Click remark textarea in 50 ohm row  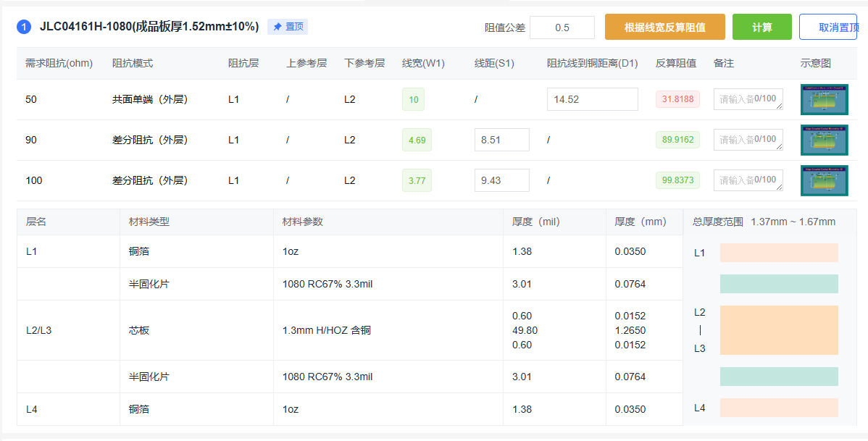point(748,99)
